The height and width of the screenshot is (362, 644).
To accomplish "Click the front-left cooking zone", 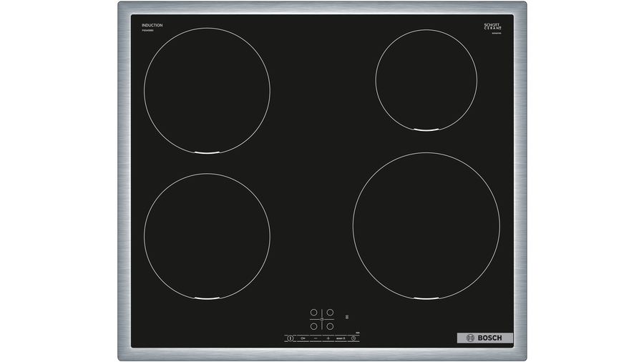I will pyautogui.click(x=207, y=235).
